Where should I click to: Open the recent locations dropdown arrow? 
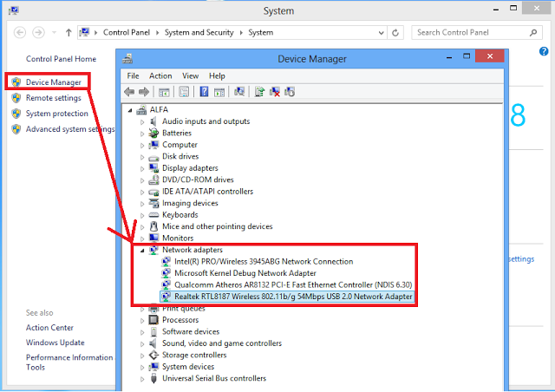pos(54,33)
